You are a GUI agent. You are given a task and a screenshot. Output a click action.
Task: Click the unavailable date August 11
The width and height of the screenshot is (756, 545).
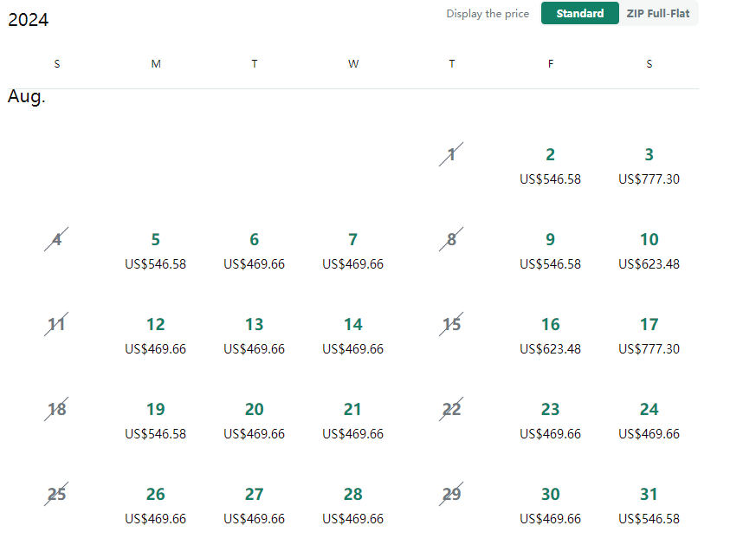tap(56, 324)
